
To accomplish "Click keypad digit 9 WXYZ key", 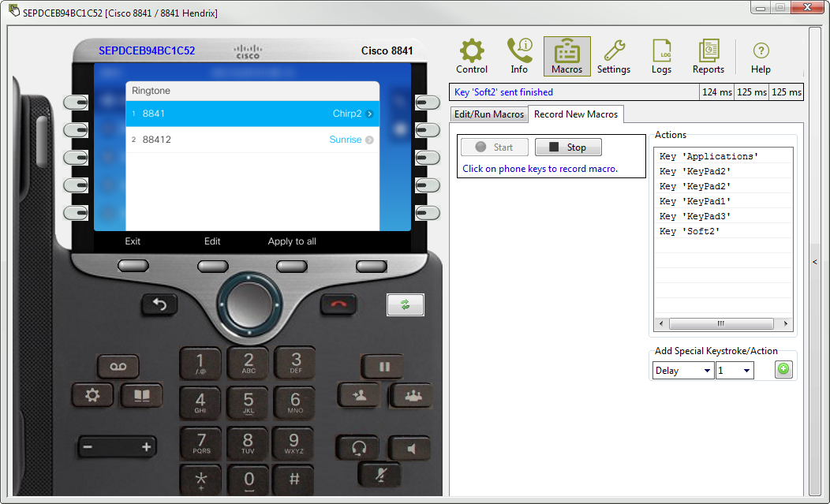I will (293, 443).
